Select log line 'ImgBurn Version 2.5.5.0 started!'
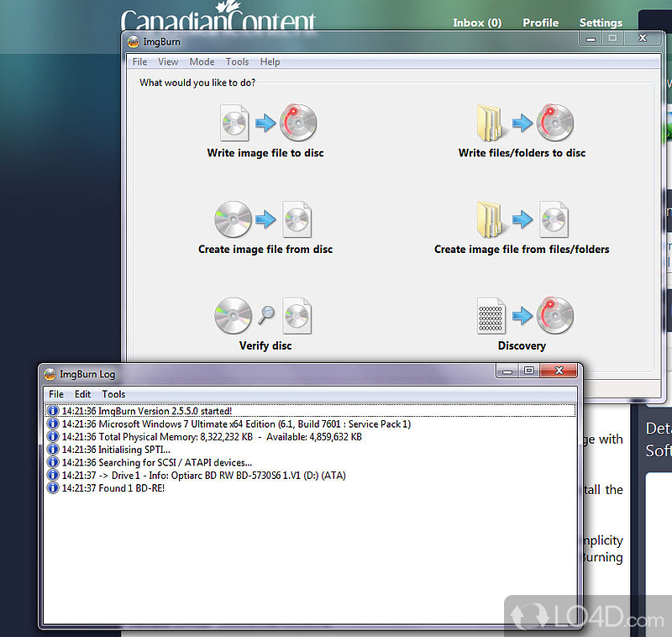The height and width of the screenshot is (637, 672). click(310, 411)
